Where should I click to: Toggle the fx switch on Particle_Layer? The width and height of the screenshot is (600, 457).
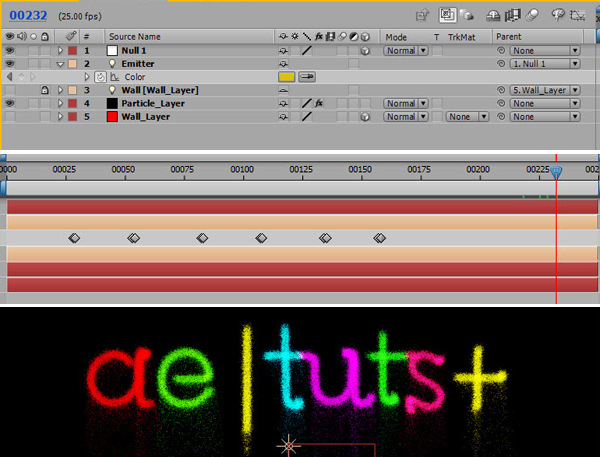(318, 103)
